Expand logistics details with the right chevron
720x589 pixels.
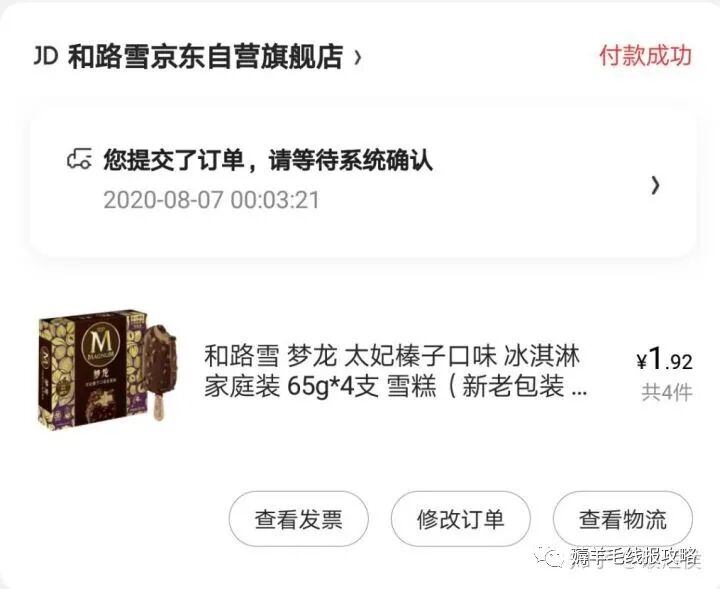click(x=655, y=185)
